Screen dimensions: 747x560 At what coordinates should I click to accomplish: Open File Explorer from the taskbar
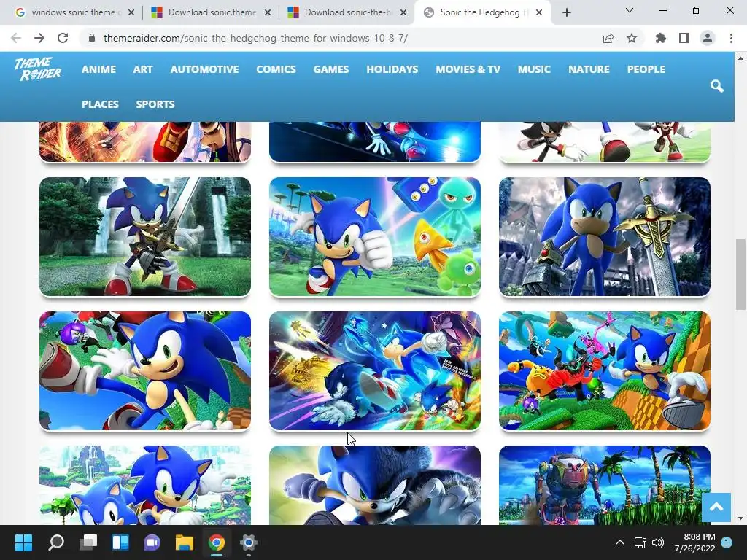(184, 542)
